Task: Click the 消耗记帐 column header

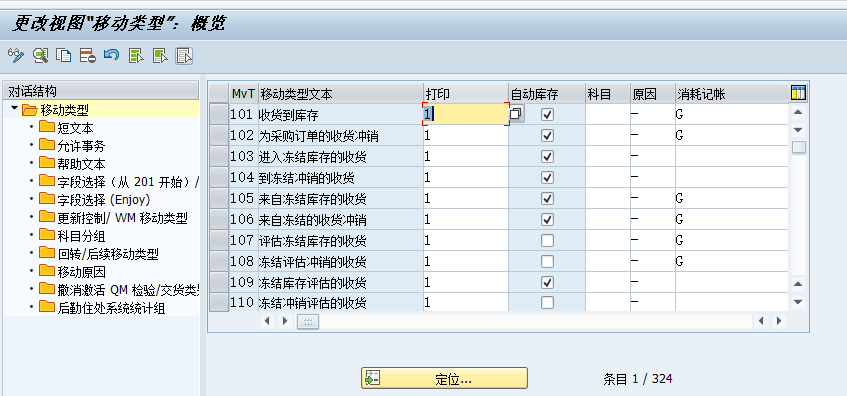Action: tap(731, 94)
